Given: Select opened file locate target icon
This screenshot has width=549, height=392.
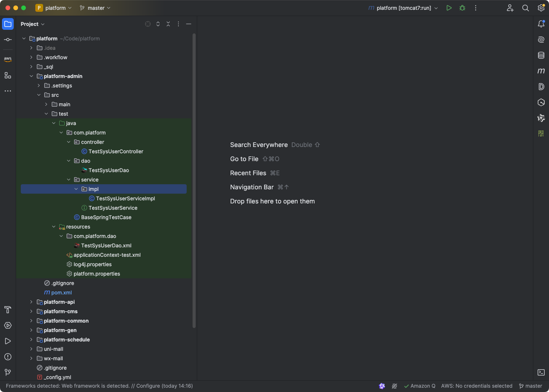Looking at the screenshot, I should [x=148, y=24].
